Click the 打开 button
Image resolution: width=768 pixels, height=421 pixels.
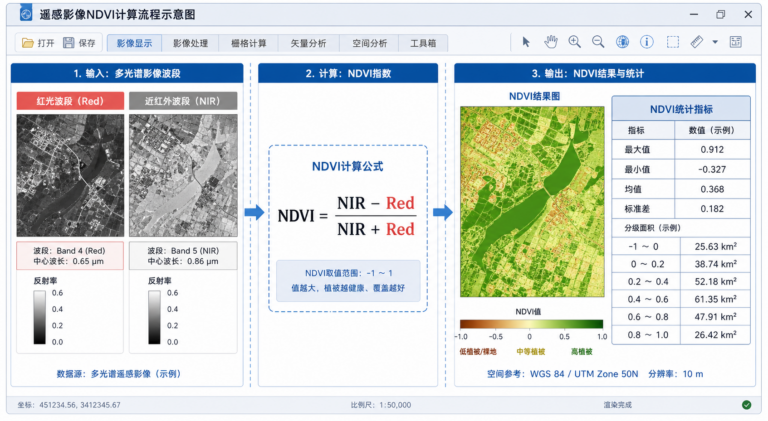pyautogui.click(x=38, y=43)
